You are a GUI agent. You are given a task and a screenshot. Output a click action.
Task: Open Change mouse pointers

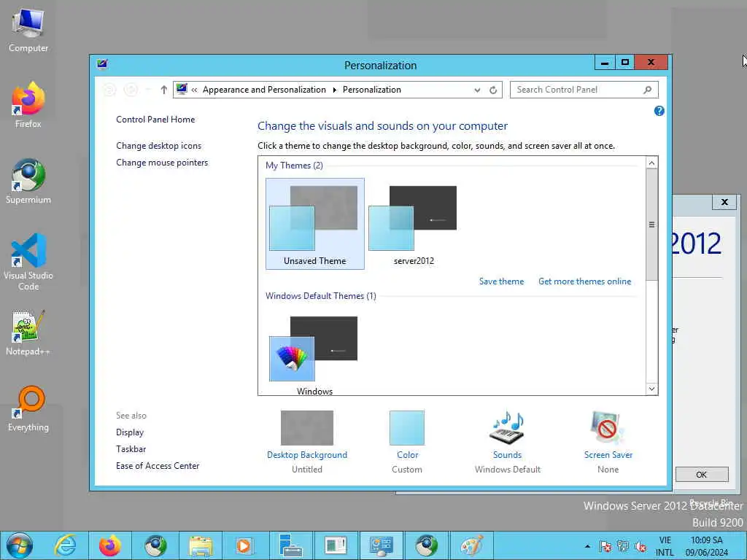click(162, 163)
